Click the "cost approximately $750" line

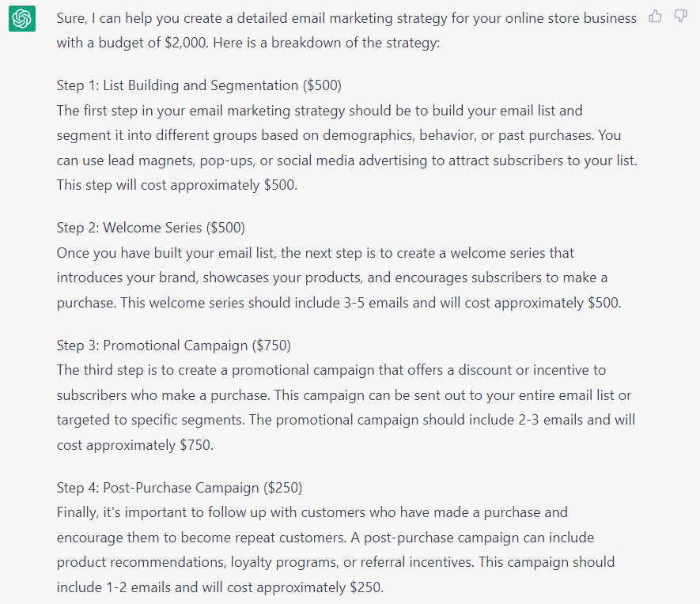pyautogui.click(x=134, y=445)
